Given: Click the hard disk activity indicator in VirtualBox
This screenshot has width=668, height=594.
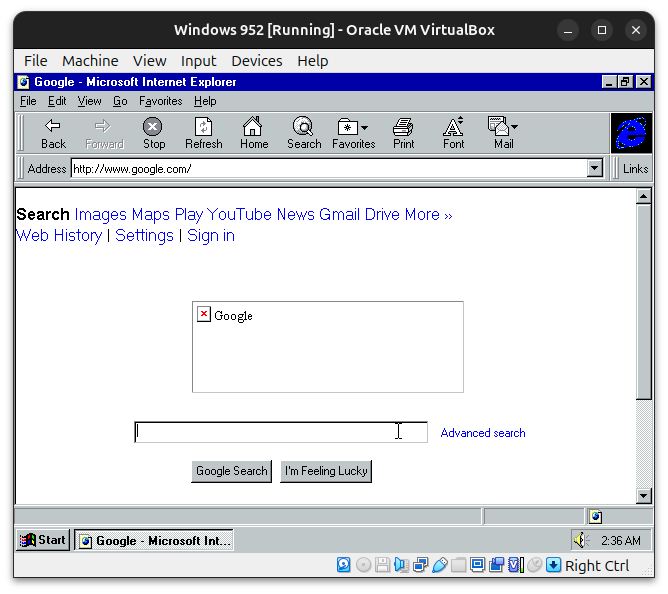Looking at the screenshot, I should coord(343,565).
